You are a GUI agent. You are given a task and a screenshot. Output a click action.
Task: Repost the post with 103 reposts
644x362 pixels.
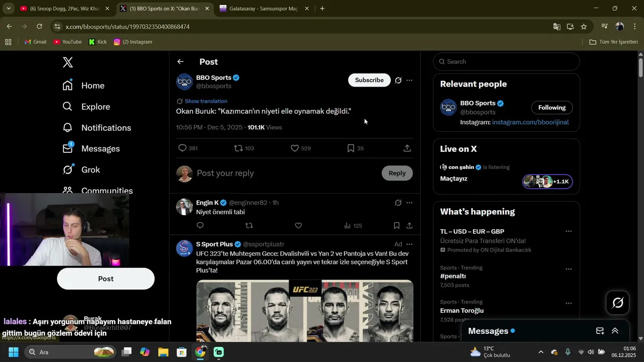pyautogui.click(x=238, y=148)
